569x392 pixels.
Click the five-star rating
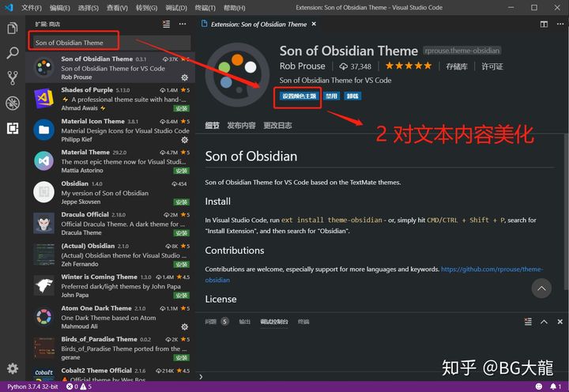click(x=409, y=66)
